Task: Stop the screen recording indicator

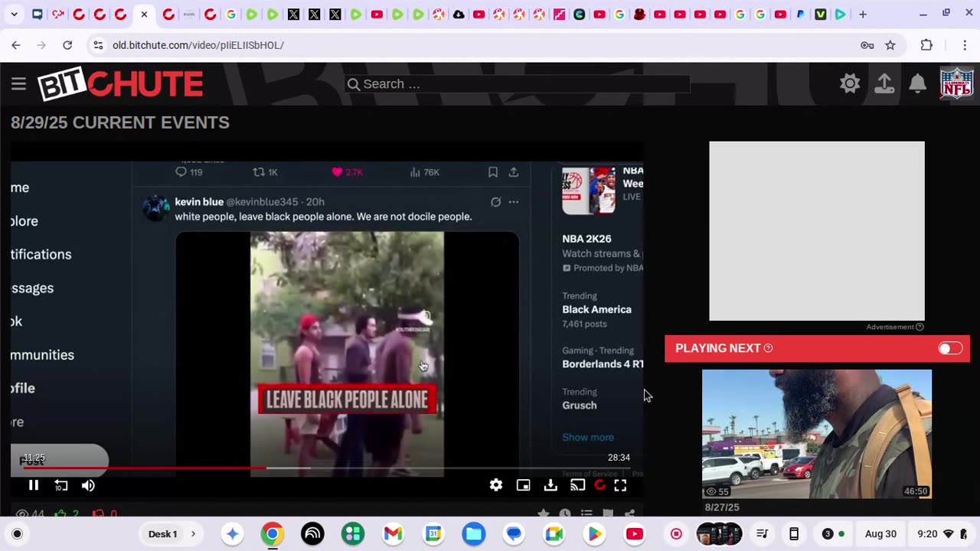Action: tap(676, 534)
